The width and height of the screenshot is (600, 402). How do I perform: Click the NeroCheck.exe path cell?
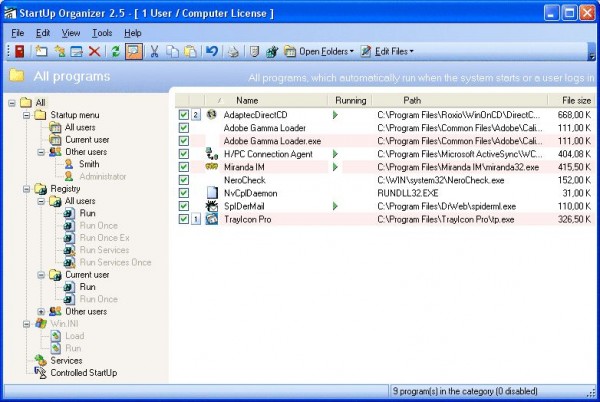pos(440,180)
